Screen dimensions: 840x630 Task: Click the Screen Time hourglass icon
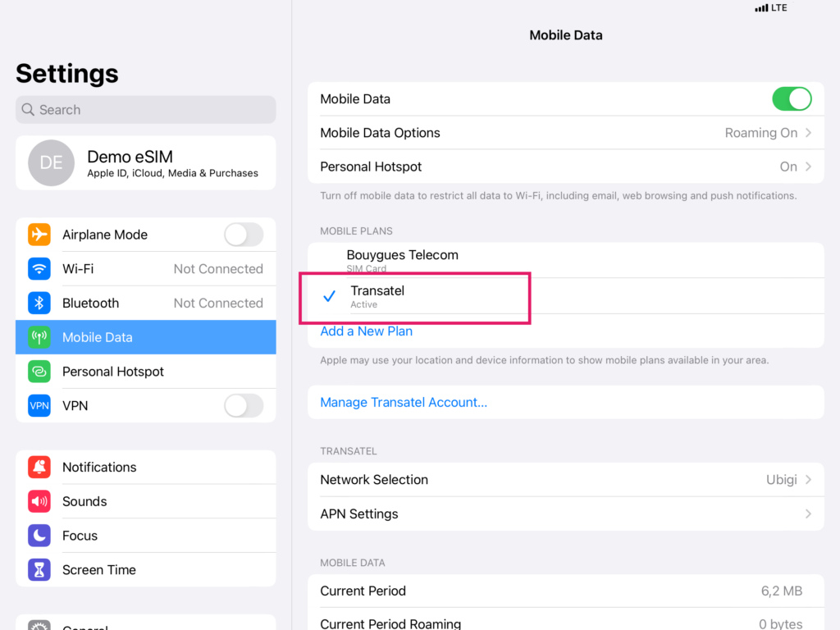click(39, 569)
